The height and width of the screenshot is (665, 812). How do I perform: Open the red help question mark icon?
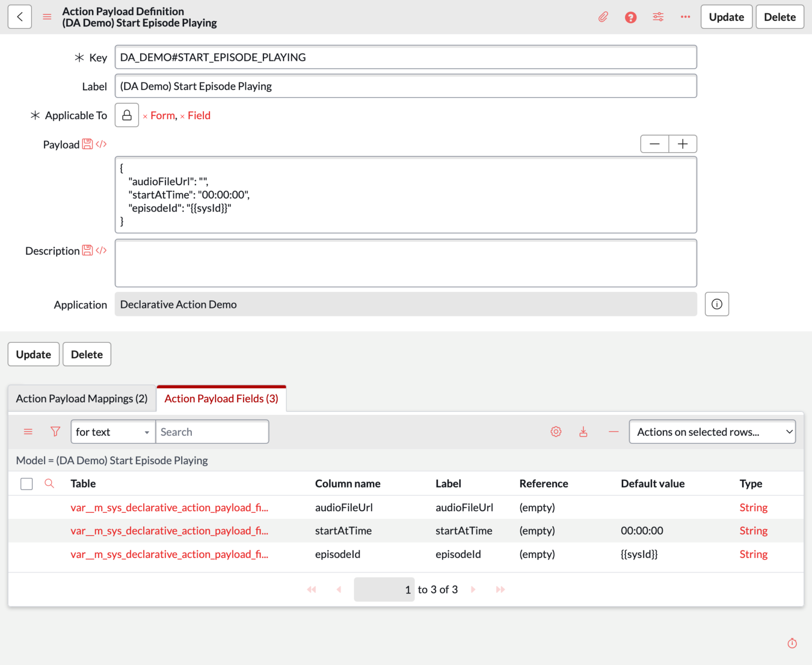coord(630,17)
